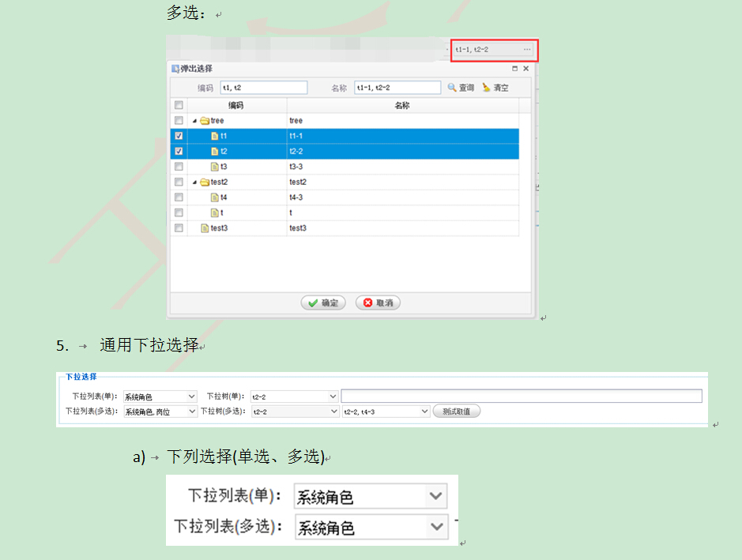The image size is (742, 560).
Task: Click the 编码 input field containing t1, t2
Action: (x=264, y=88)
